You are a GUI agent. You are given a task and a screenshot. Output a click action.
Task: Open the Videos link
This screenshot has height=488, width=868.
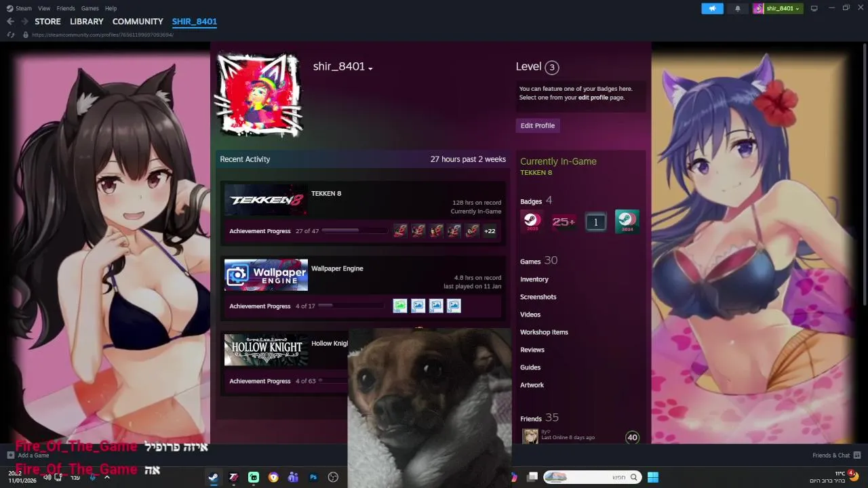tap(530, 314)
